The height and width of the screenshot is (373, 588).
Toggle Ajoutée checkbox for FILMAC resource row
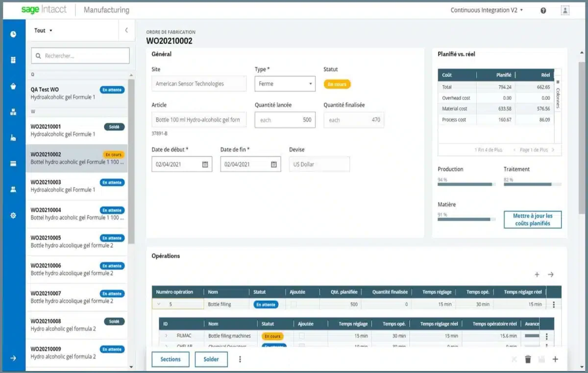[302, 336]
